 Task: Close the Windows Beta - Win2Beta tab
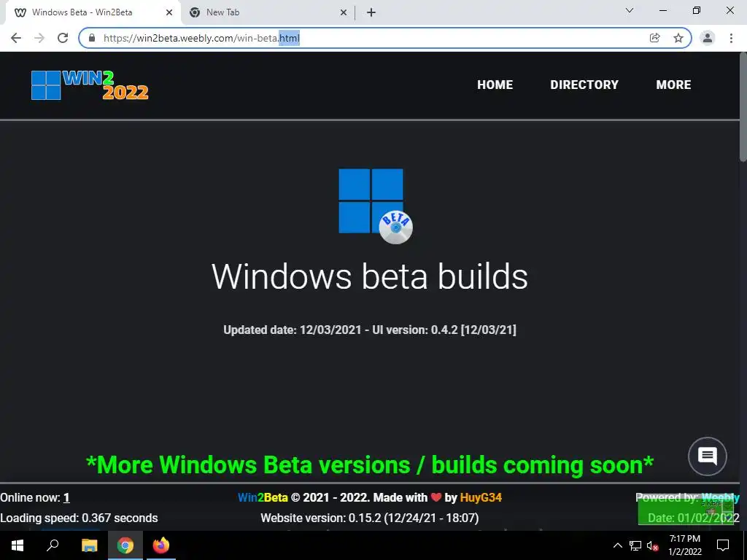(x=169, y=12)
